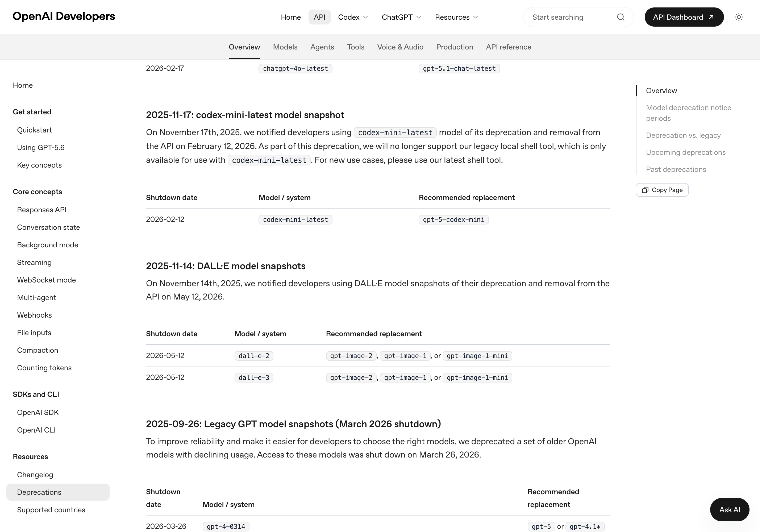The width and height of the screenshot is (766, 532).
Task: Jump to Past deprecations section
Action: tap(676, 169)
